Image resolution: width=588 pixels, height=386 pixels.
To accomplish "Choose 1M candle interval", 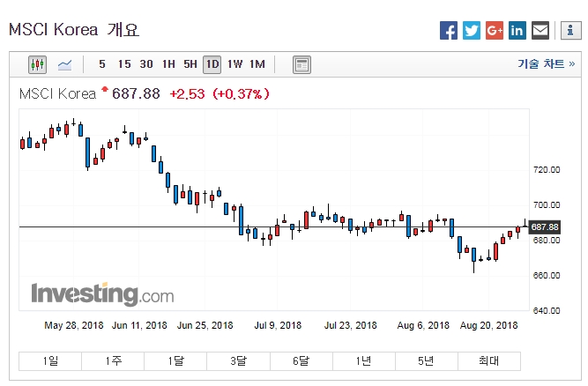I will [257, 64].
